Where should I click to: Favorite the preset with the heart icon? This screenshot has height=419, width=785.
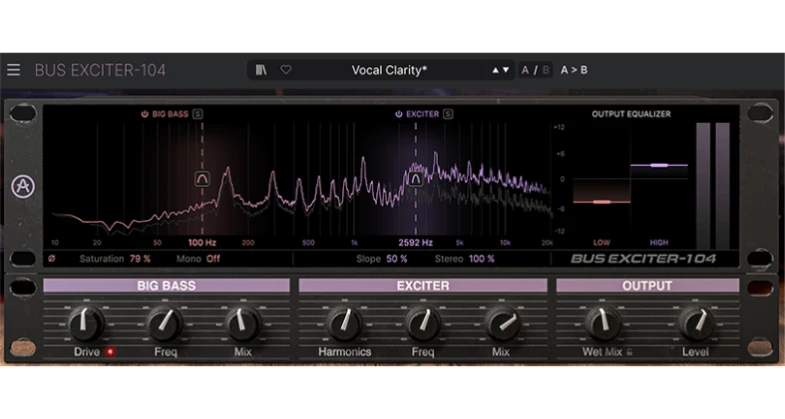click(x=286, y=70)
